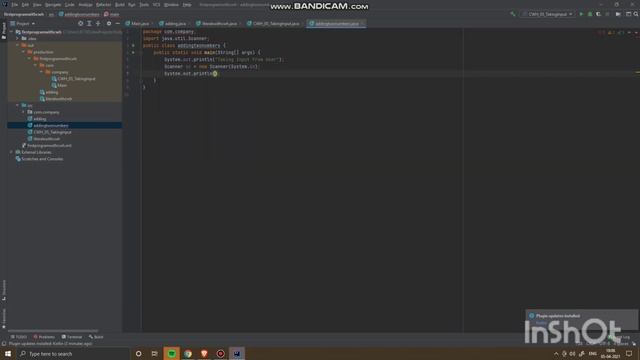Open the VCS menu
The width and height of the screenshot is (640, 360).
pyautogui.click(x=156, y=5)
